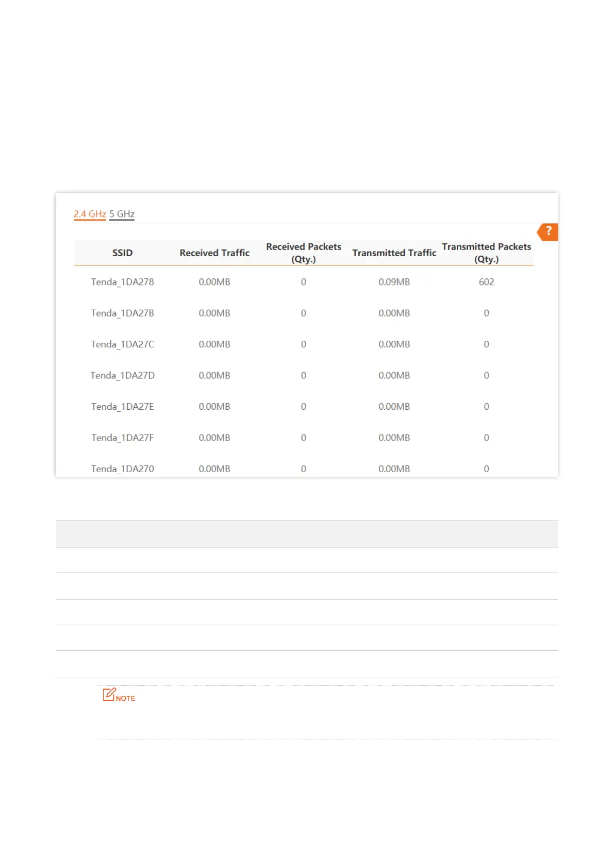Click the 0.09MB transmitted traffic value

tap(394, 282)
